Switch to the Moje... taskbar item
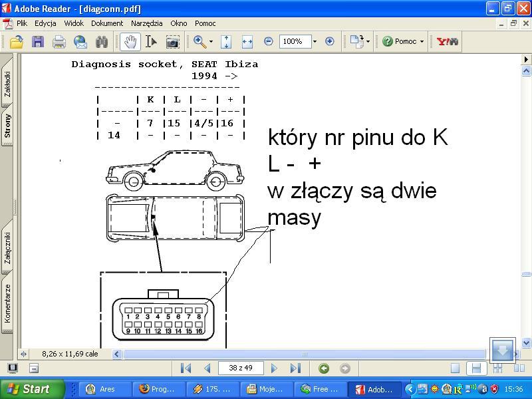 tap(266, 389)
